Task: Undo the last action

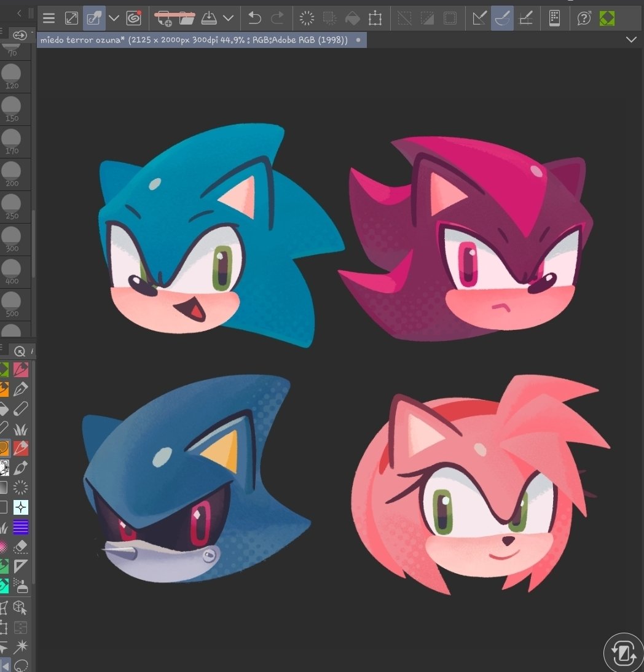Action: [x=254, y=18]
